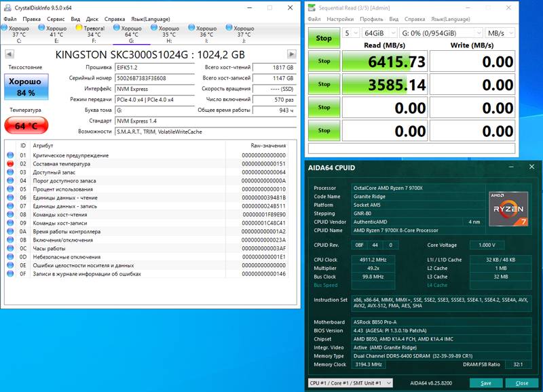Open Правка menu in CrystalDiskInfo
The height and width of the screenshot is (392, 543).
[31, 19]
